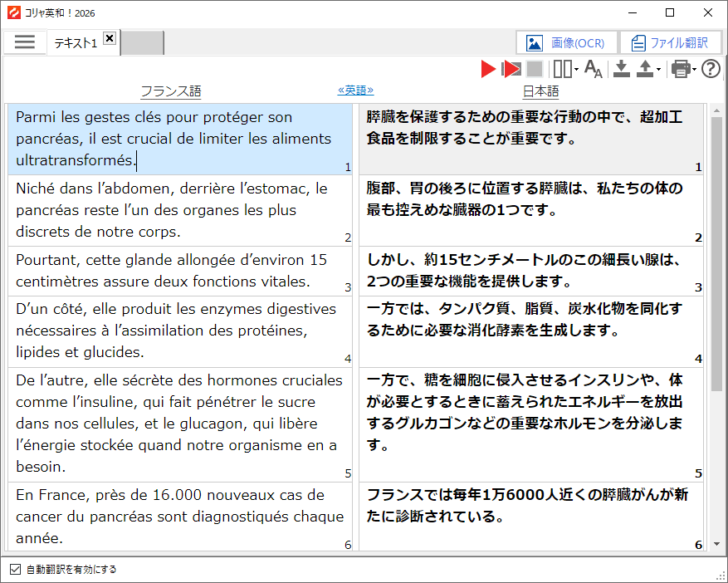The height and width of the screenshot is (583, 728).
Task: Maximize the コリャ英和 window
Action: coord(670,13)
